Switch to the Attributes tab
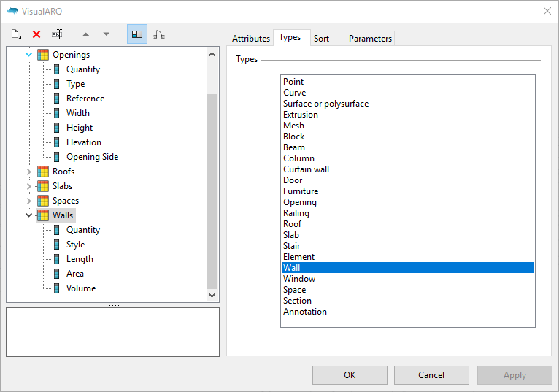 tap(251, 39)
